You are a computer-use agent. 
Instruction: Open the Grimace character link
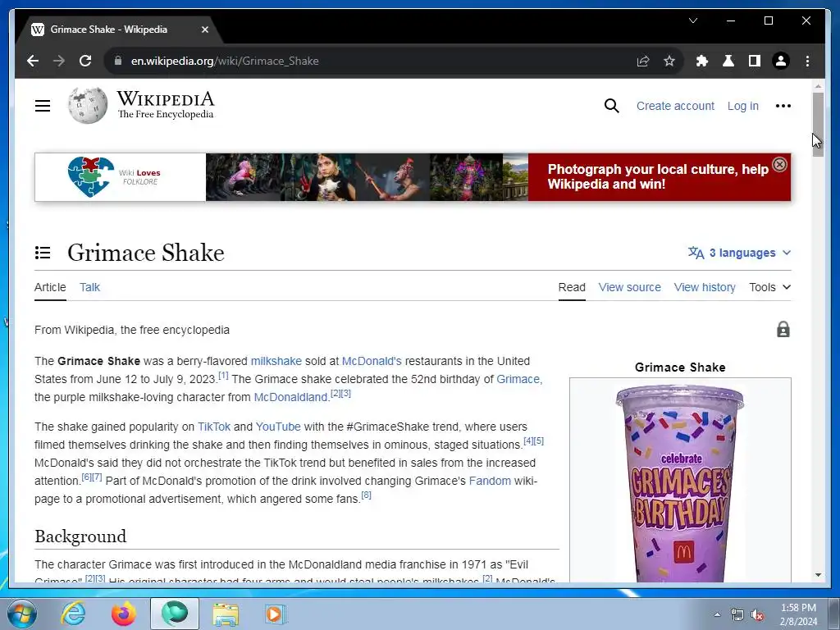(x=518, y=379)
